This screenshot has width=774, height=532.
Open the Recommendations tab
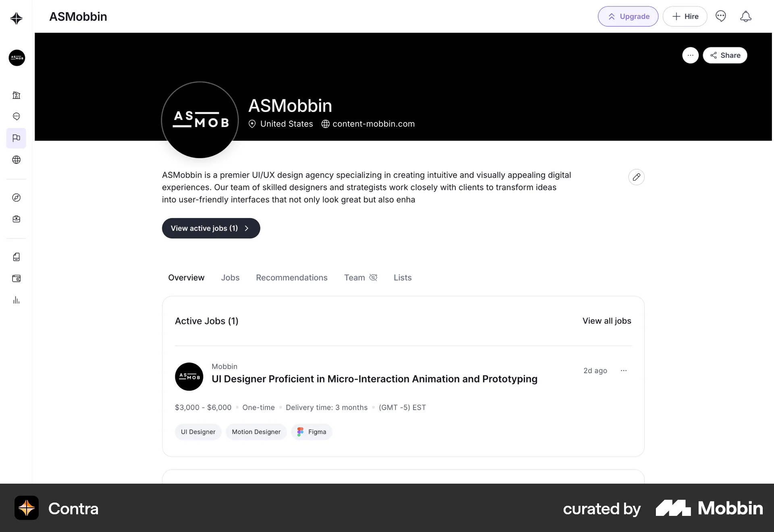point(291,278)
